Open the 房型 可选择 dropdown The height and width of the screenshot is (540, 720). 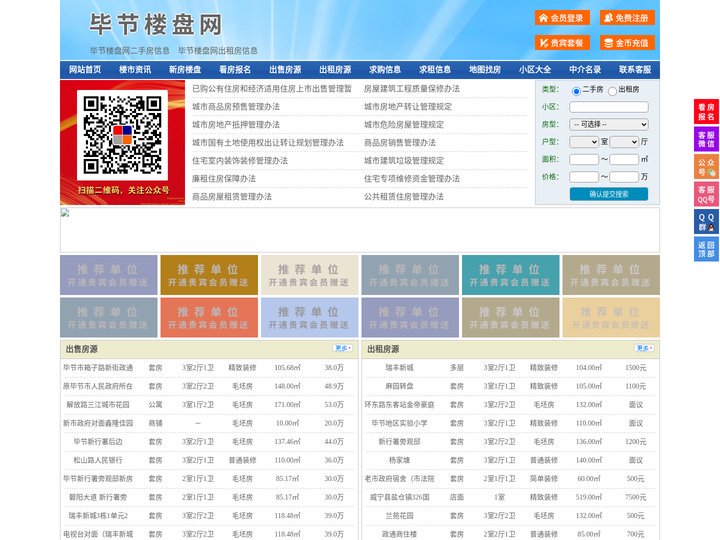(x=609, y=124)
